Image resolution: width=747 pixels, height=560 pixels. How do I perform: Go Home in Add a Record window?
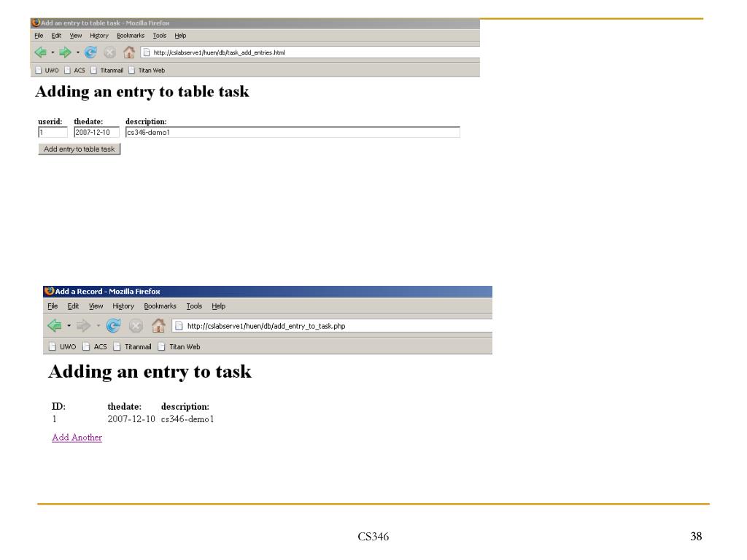tap(158, 325)
